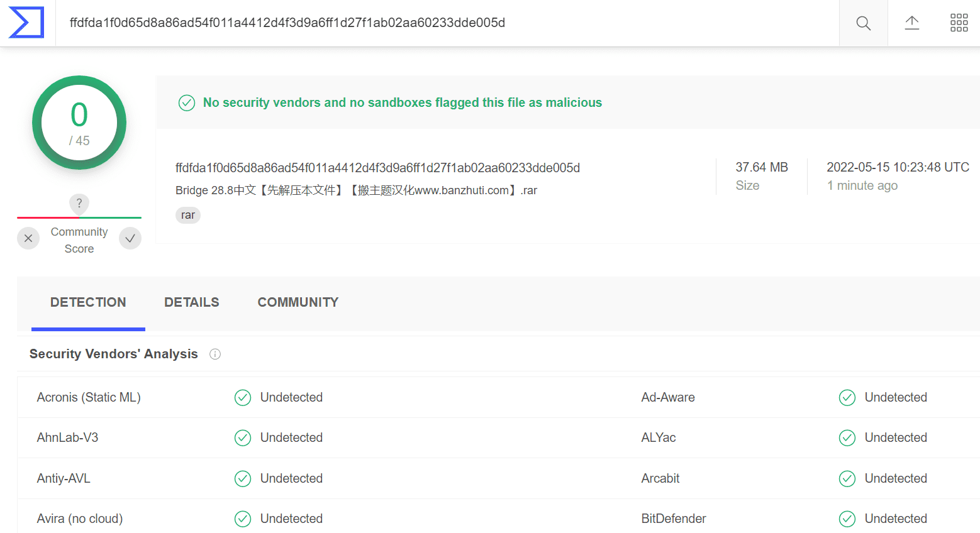
Task: Open the upload file icon
Action: [x=912, y=23]
